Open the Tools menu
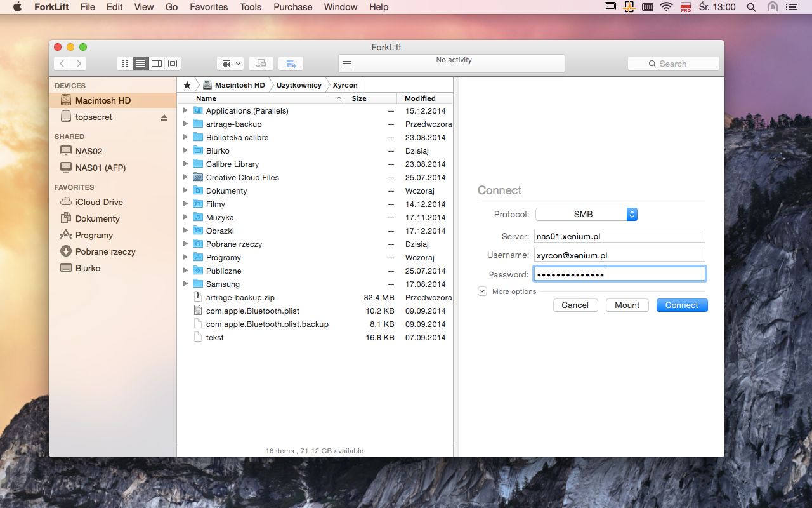This screenshot has width=812, height=508. [251, 7]
